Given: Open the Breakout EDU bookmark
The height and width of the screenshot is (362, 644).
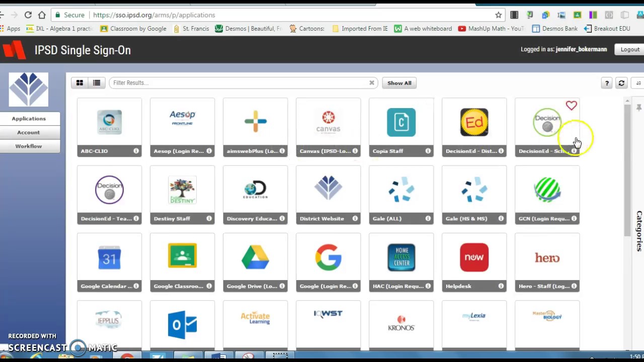Looking at the screenshot, I should pos(607,29).
